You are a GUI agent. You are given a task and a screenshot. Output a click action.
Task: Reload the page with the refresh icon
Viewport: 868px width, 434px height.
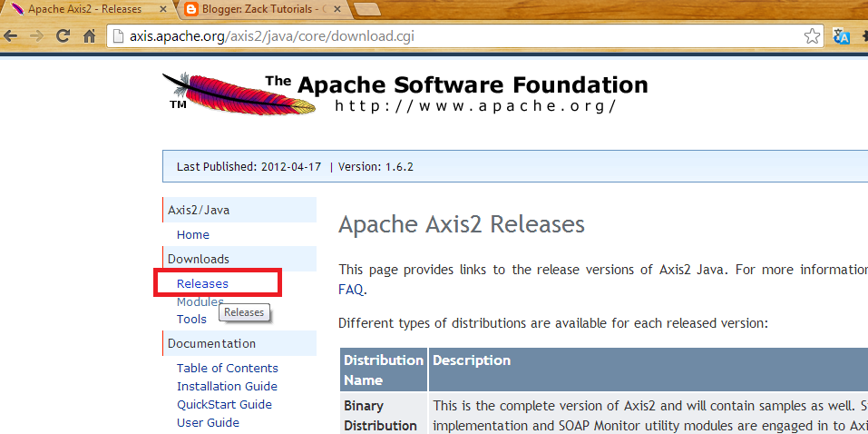[63, 36]
